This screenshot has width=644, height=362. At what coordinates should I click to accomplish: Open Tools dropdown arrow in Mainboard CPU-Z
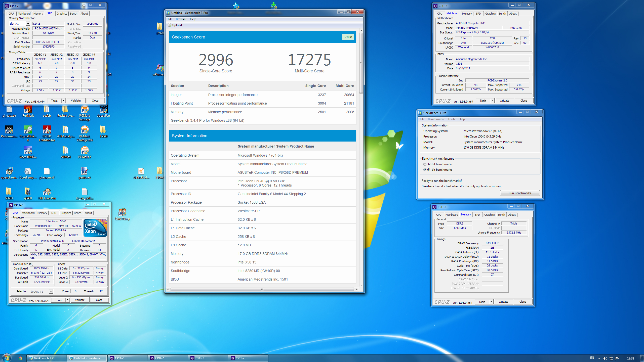(492, 101)
